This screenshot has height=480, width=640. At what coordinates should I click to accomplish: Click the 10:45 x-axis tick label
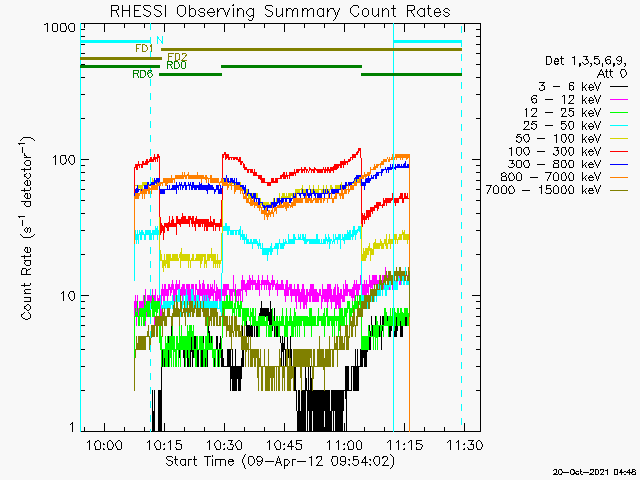[x=284, y=444]
